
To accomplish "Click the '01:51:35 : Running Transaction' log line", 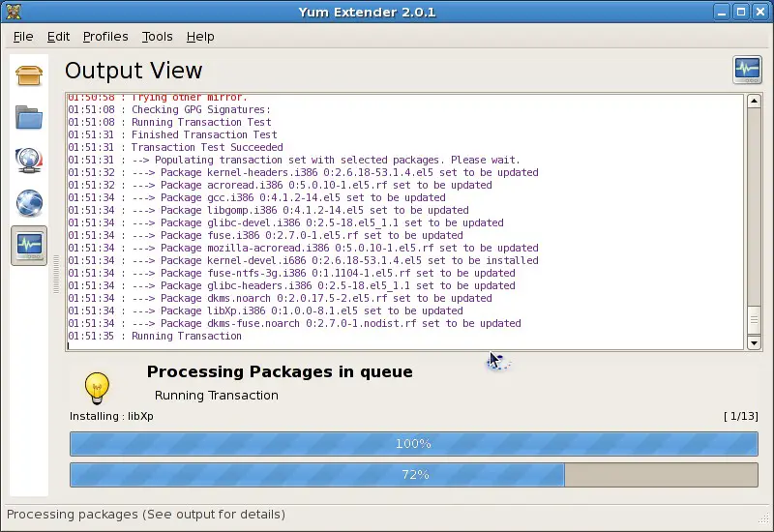I will [155, 336].
